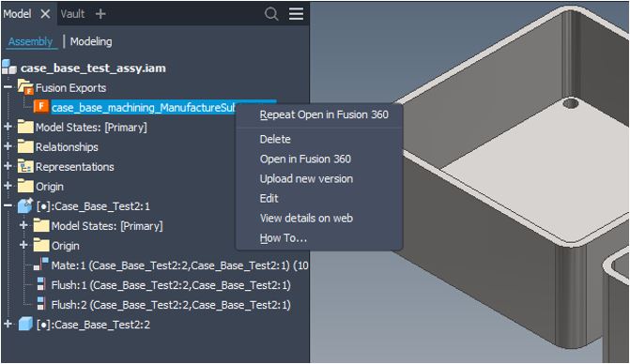Click the Flush:1 constraint icon

(x=40, y=284)
